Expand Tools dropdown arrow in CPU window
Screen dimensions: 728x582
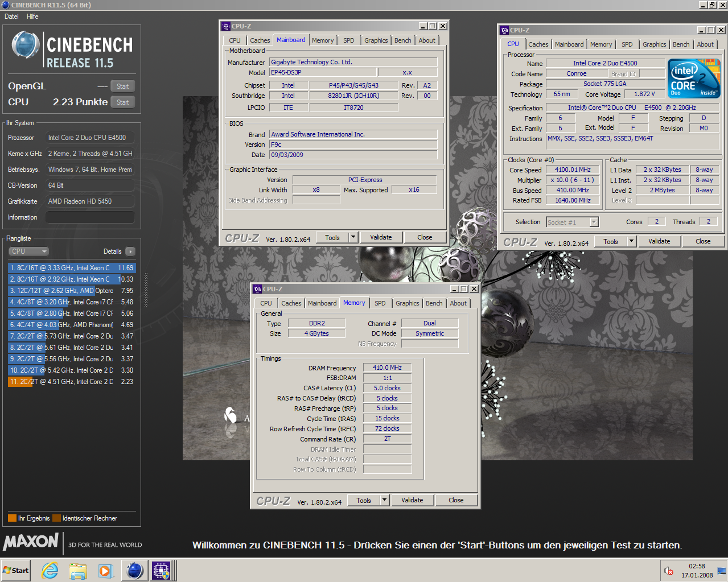(631, 242)
